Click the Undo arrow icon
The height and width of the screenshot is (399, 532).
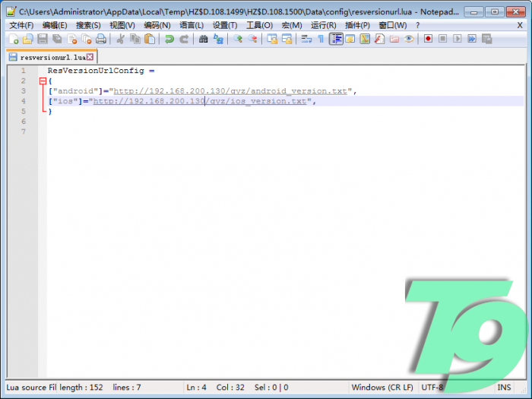click(169, 39)
